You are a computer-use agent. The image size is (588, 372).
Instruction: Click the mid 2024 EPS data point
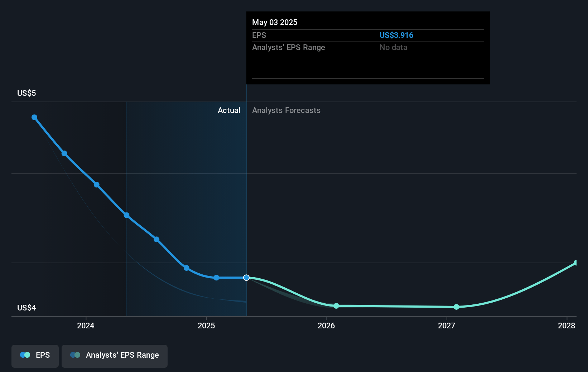click(156, 239)
